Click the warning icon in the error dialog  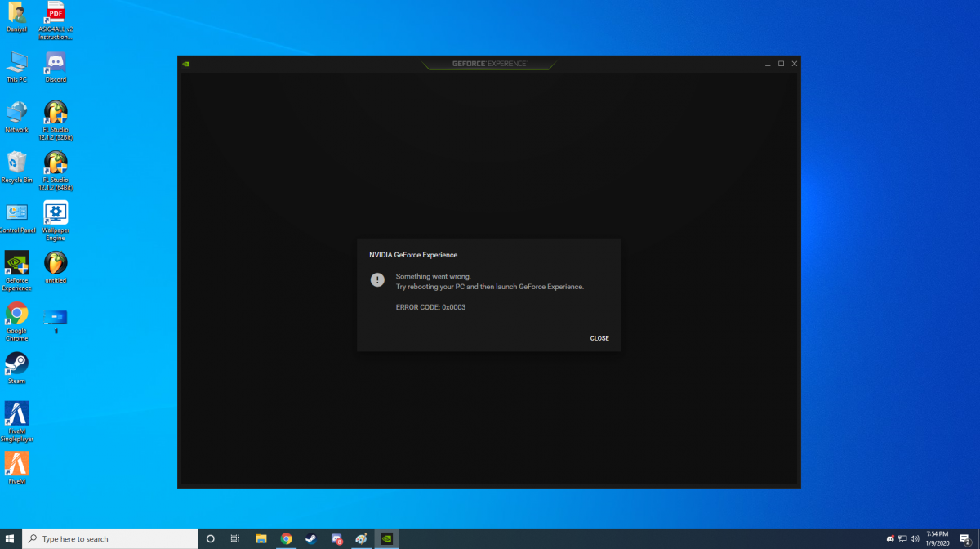coord(377,279)
